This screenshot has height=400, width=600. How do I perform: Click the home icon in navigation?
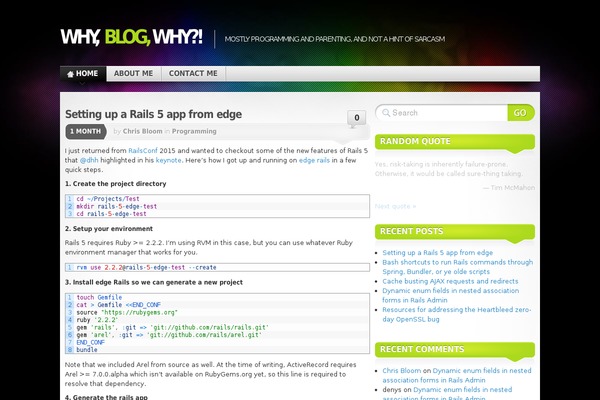pos(70,74)
